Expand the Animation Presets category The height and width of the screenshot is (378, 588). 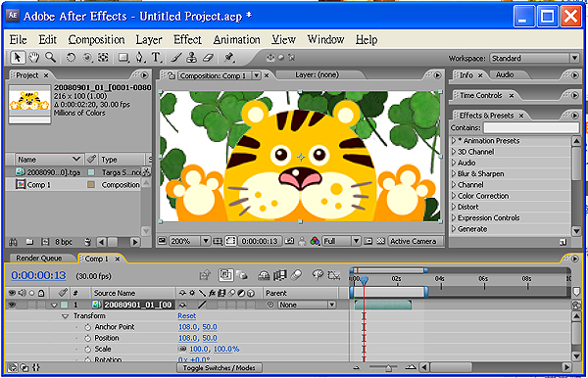[454, 141]
